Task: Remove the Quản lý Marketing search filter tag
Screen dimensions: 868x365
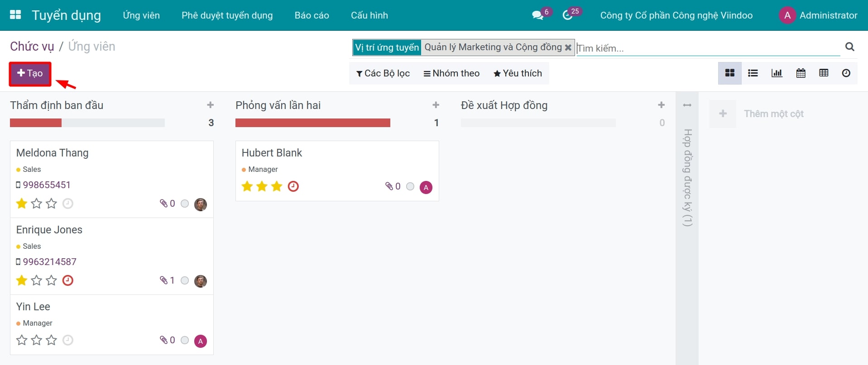Action: pyautogui.click(x=568, y=47)
